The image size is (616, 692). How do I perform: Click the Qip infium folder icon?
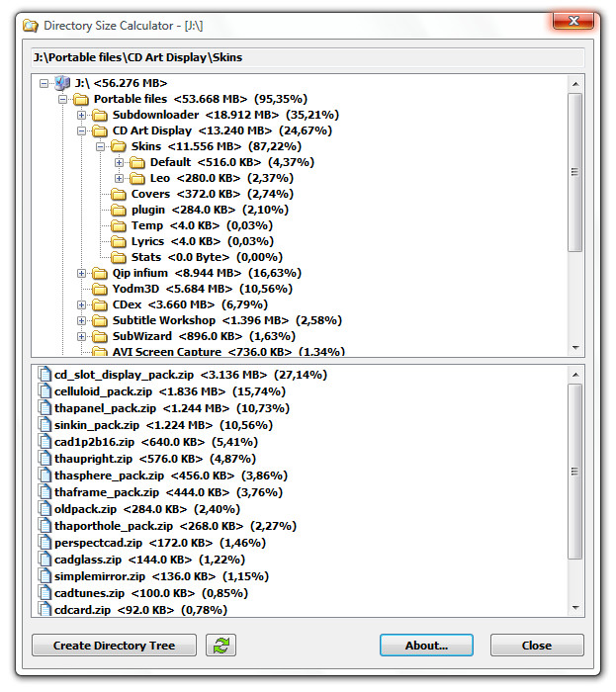tap(100, 273)
